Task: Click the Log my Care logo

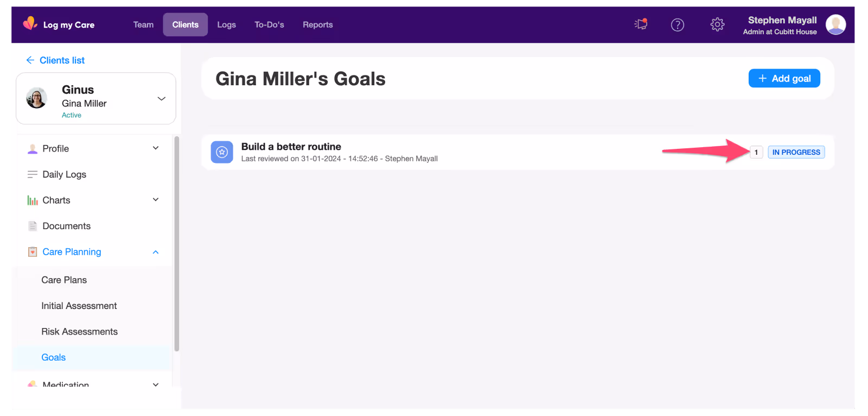Action: point(59,24)
